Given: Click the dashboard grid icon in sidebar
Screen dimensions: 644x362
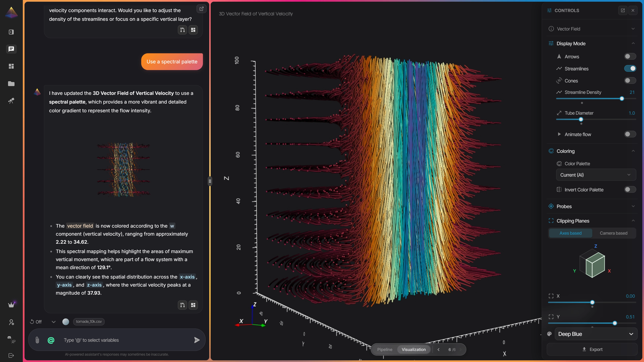Looking at the screenshot, I should tap(11, 66).
